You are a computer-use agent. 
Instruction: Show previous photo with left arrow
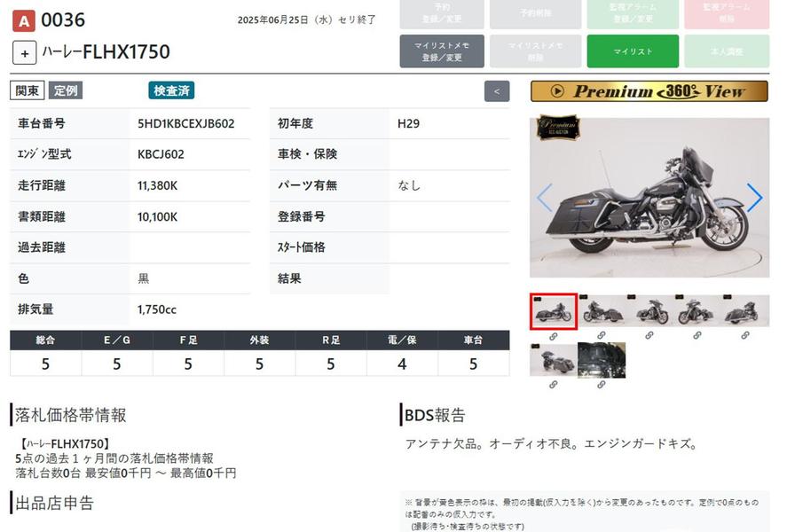[x=544, y=198]
